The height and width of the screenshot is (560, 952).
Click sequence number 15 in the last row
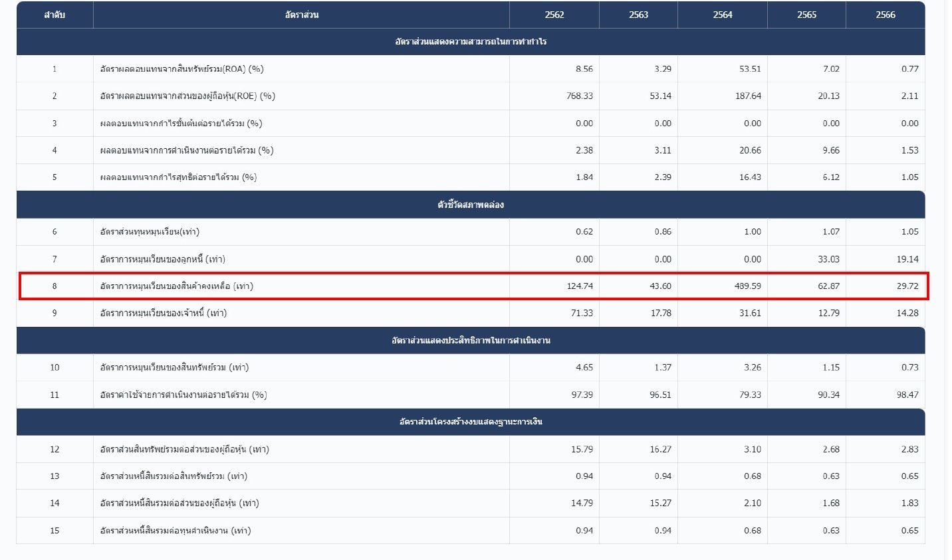click(55, 531)
